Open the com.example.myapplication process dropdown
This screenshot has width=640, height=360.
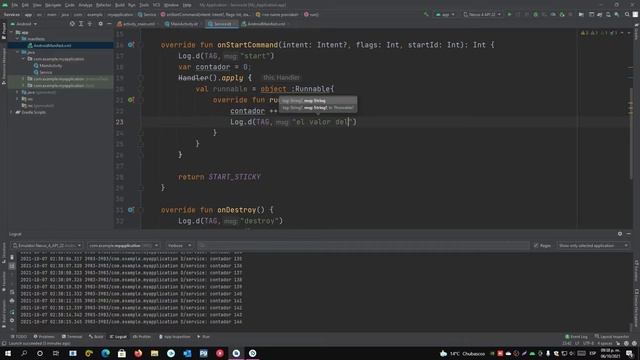[123, 245]
